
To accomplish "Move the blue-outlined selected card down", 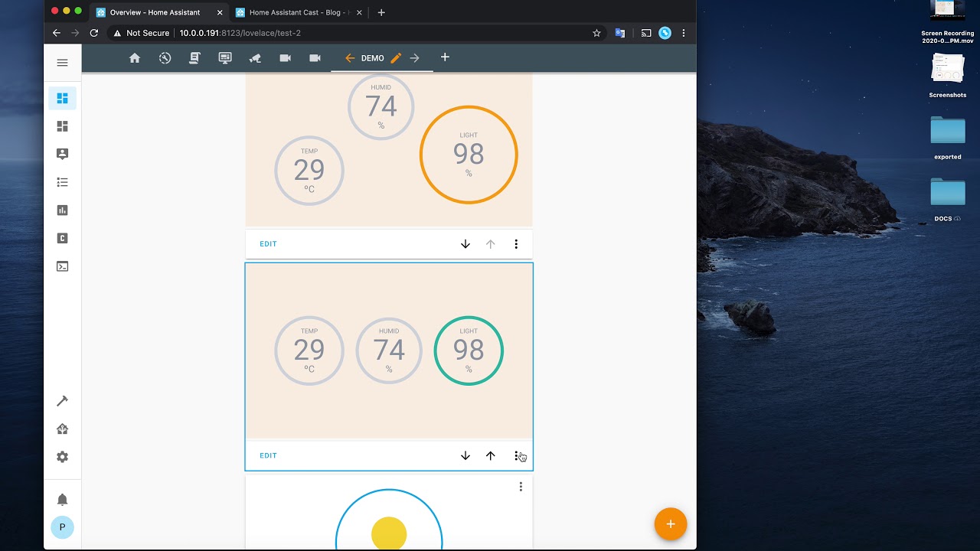I will tap(465, 455).
